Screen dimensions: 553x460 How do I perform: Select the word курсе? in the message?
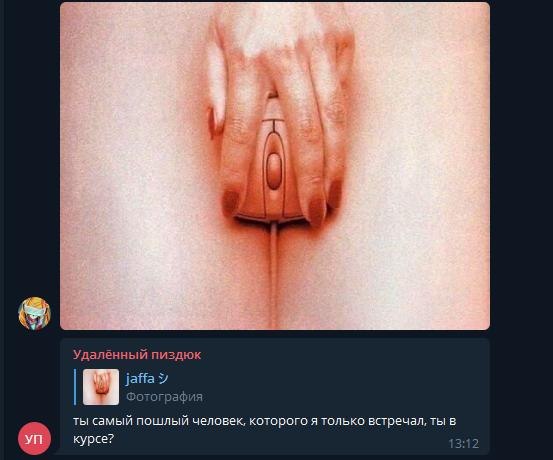point(93,439)
